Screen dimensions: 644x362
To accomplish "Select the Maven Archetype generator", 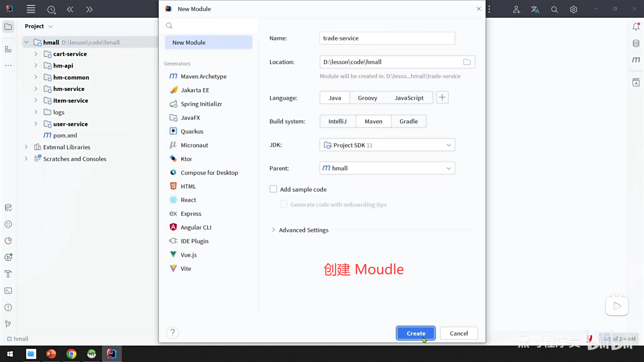I will [x=203, y=76].
